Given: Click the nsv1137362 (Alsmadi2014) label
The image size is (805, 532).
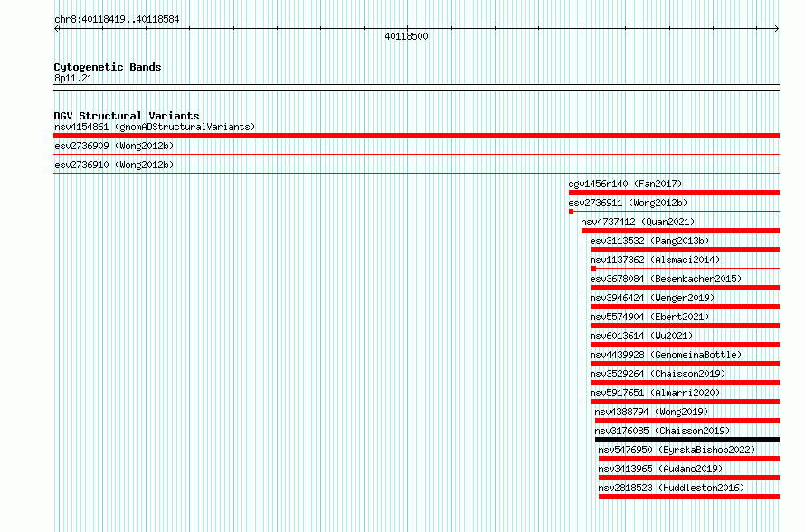Looking at the screenshot, I should pos(655,260).
